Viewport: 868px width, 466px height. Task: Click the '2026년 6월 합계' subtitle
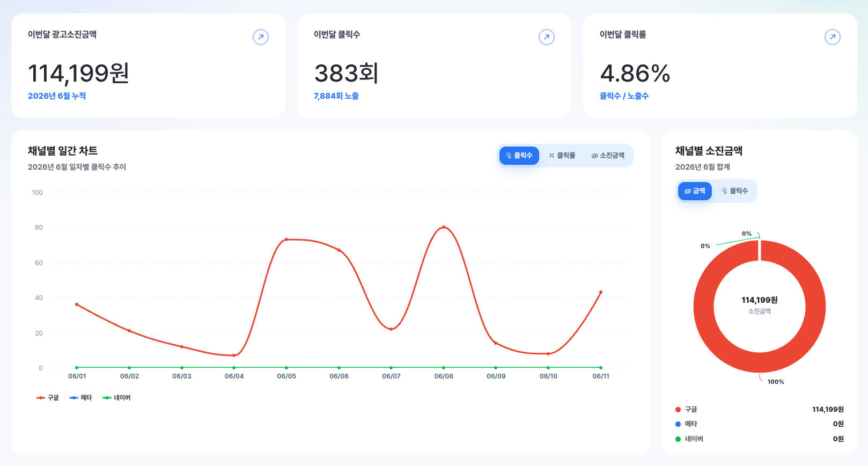coord(703,167)
